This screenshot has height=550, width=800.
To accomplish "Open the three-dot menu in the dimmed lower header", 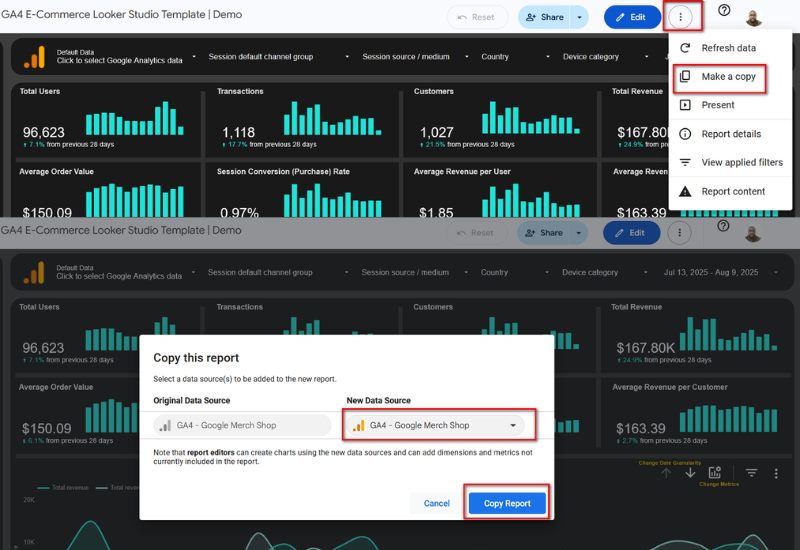I will point(680,233).
